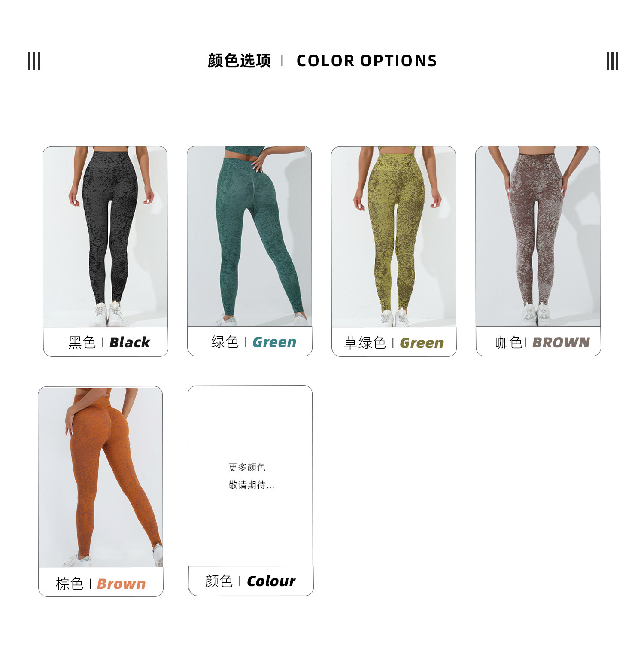Click the 颜色 Colour label

[x=250, y=581]
